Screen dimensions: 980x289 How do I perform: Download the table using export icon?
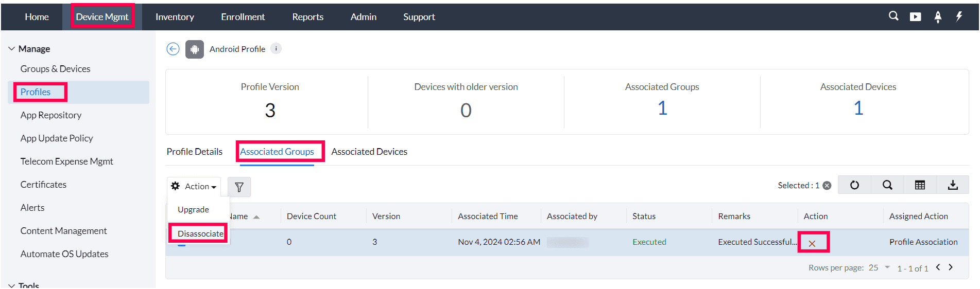953,185
